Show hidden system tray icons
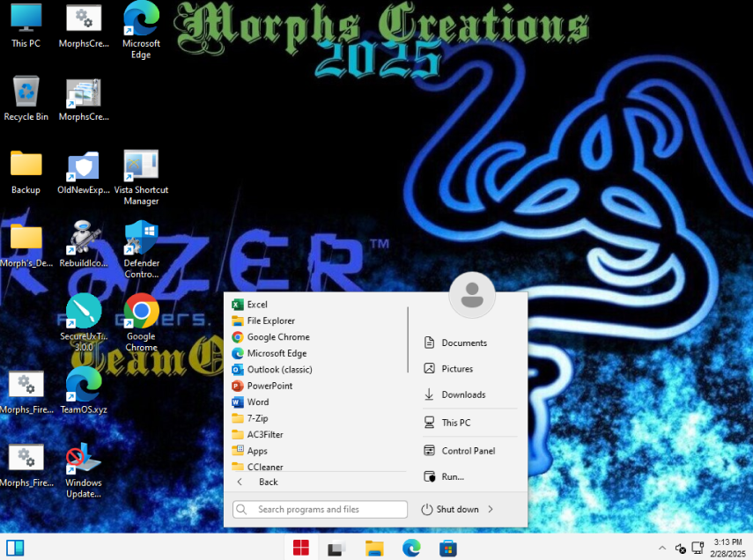Image resolution: width=753 pixels, height=560 pixels. click(x=662, y=548)
